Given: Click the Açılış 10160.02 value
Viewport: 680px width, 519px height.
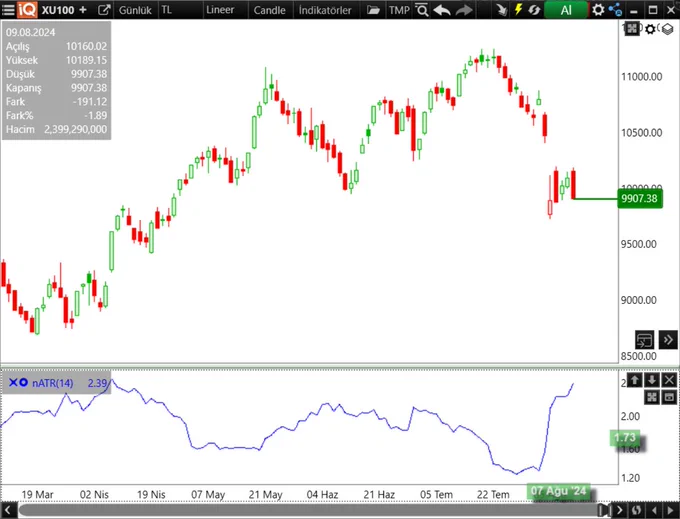Looking at the screenshot, I should click(x=86, y=46).
